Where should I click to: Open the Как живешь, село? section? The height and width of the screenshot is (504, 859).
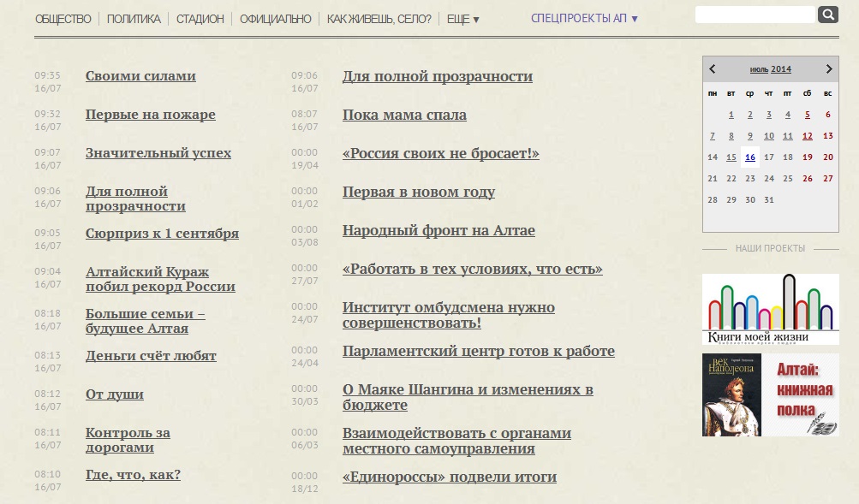coord(379,19)
